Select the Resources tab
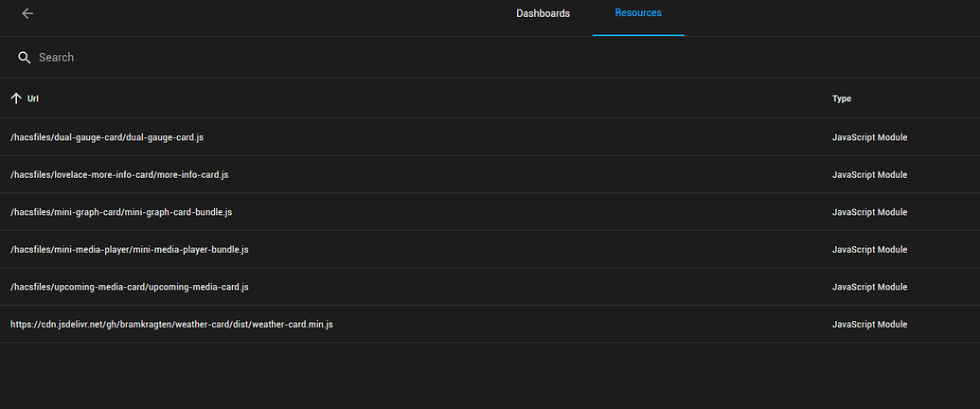This screenshot has width=980, height=409. (638, 13)
